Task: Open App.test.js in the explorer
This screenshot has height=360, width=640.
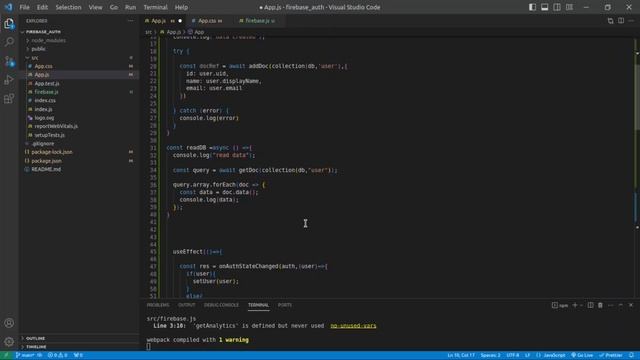Action: coord(79,83)
